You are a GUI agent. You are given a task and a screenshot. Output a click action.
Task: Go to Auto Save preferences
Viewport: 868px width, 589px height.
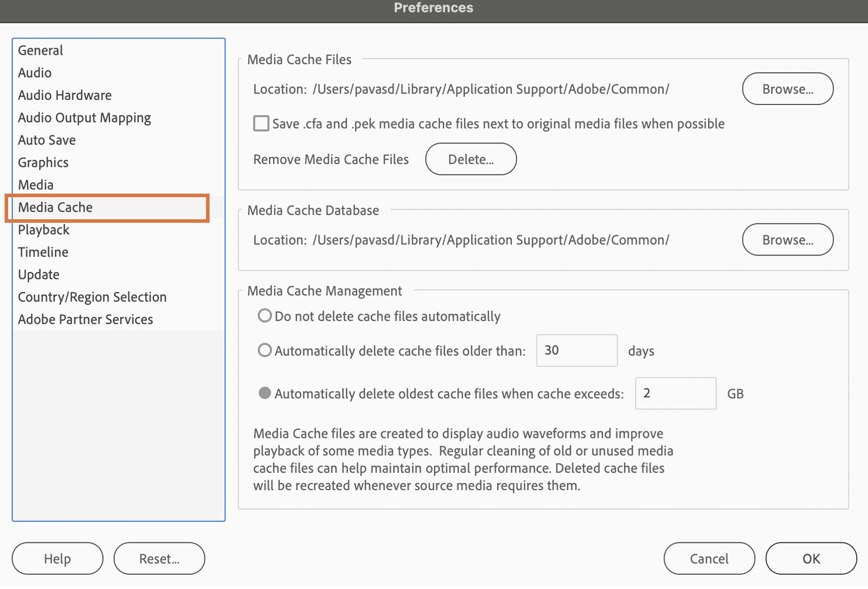pyautogui.click(x=47, y=140)
